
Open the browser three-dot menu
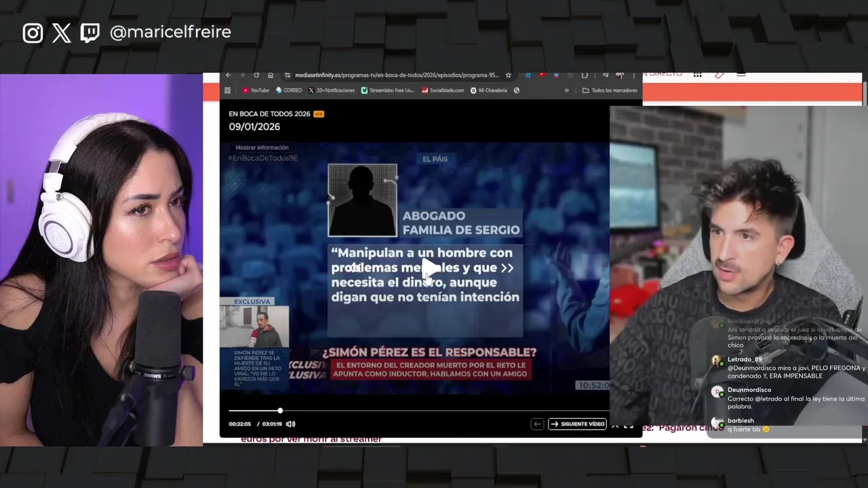[x=634, y=75]
